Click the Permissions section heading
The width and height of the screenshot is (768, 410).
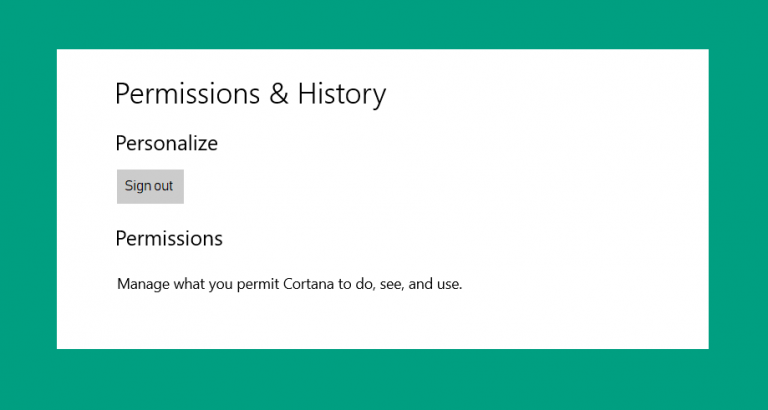(169, 239)
